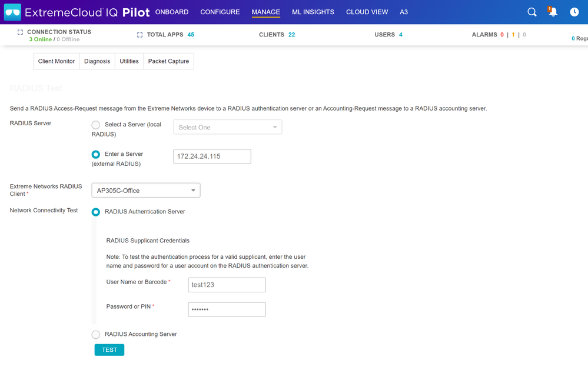Focus the User Name or Barcode field
The image size is (588, 370).
pos(227,285)
